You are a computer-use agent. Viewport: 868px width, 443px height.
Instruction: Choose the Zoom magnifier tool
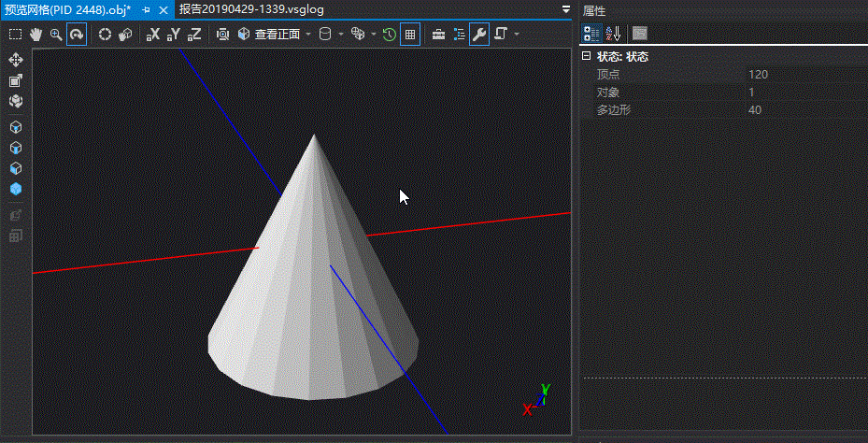click(56, 35)
